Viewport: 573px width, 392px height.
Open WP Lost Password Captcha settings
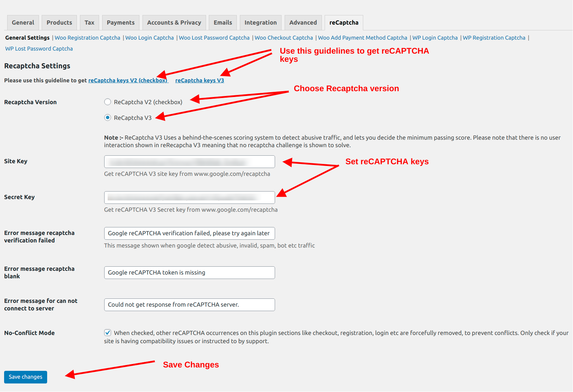39,48
